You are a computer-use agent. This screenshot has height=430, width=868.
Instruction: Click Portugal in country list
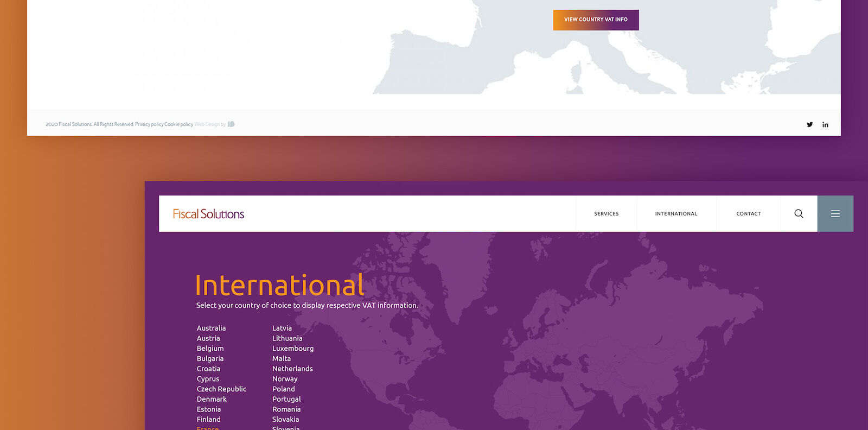pos(286,399)
